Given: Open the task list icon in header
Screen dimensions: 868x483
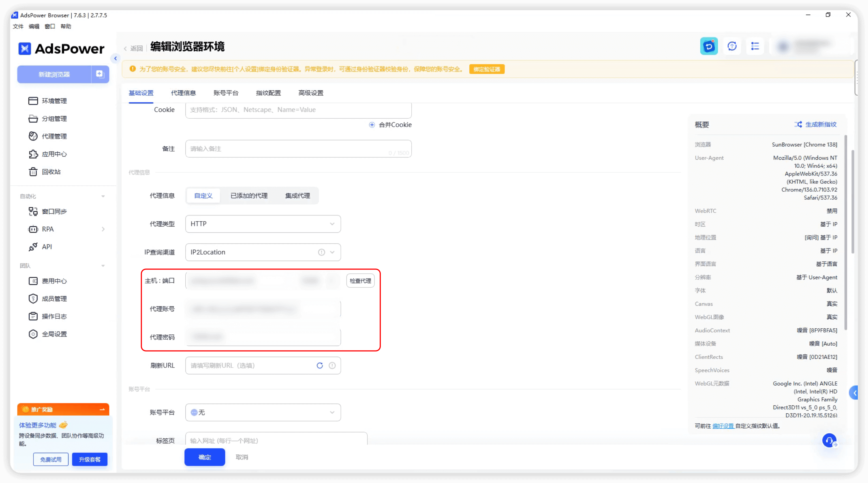Looking at the screenshot, I should pyautogui.click(x=755, y=46).
